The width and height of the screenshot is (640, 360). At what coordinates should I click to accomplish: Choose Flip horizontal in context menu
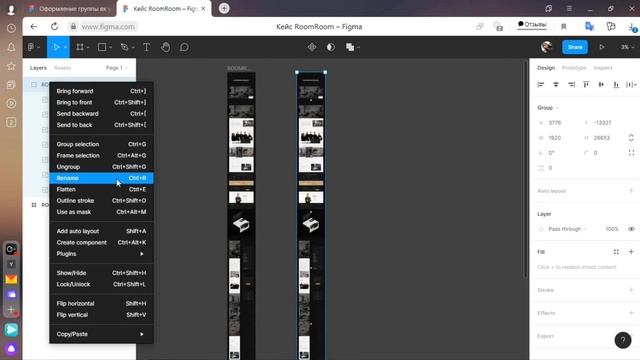(x=101, y=304)
